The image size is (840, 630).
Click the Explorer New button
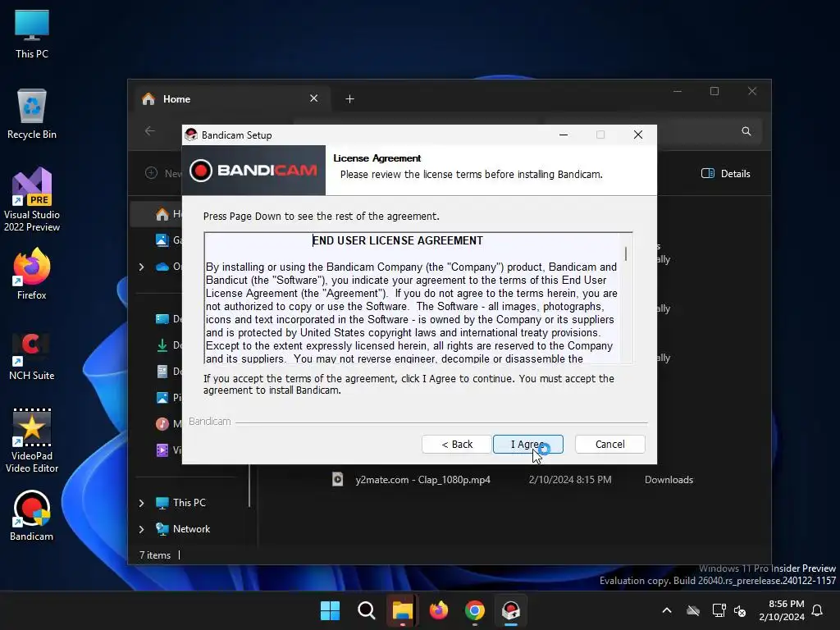[163, 174]
